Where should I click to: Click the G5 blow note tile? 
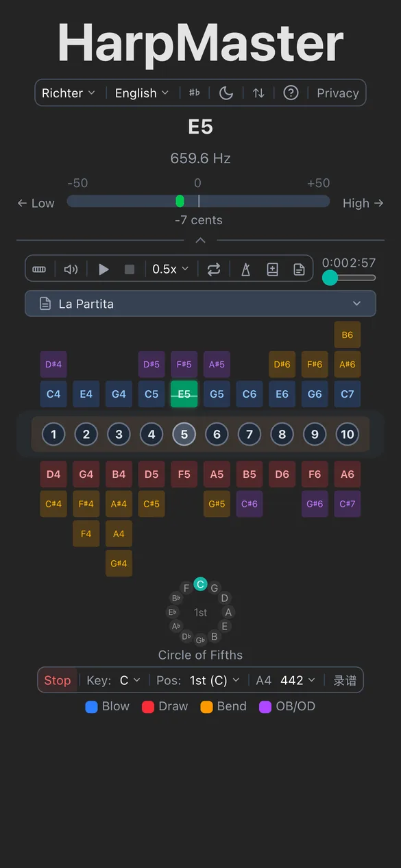pyautogui.click(x=217, y=394)
